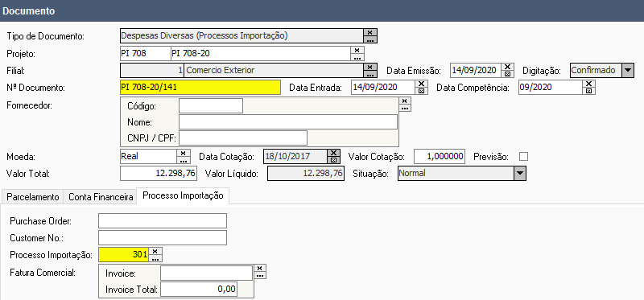
Task: Open calendar picker for Data Emissão
Action: coord(508,74)
